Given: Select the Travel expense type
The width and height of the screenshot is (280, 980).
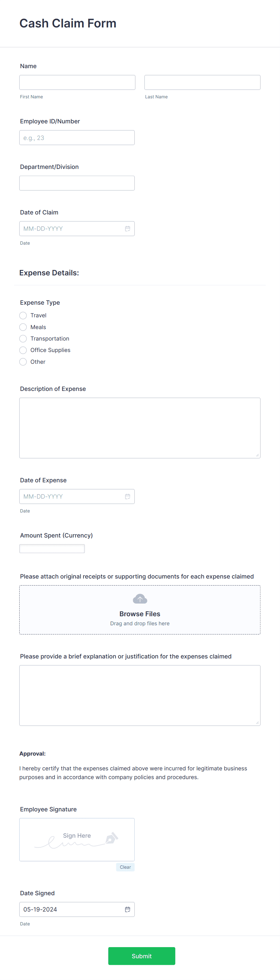Looking at the screenshot, I should point(23,316).
